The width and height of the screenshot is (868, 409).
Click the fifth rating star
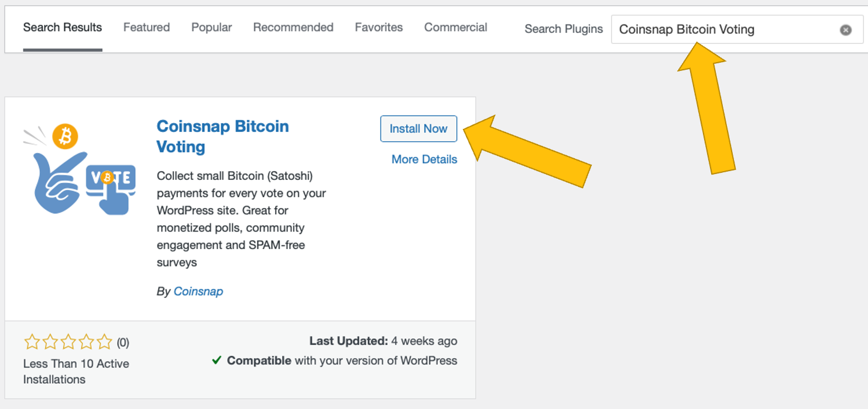pyautogui.click(x=104, y=342)
